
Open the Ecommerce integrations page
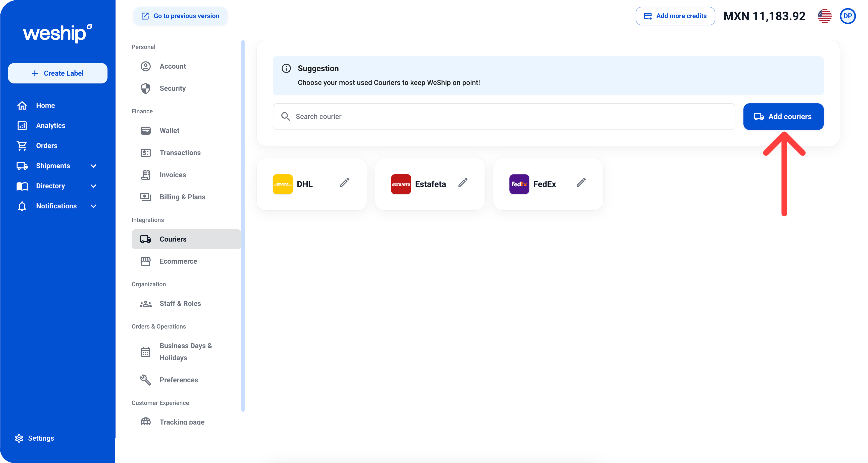[x=178, y=261]
